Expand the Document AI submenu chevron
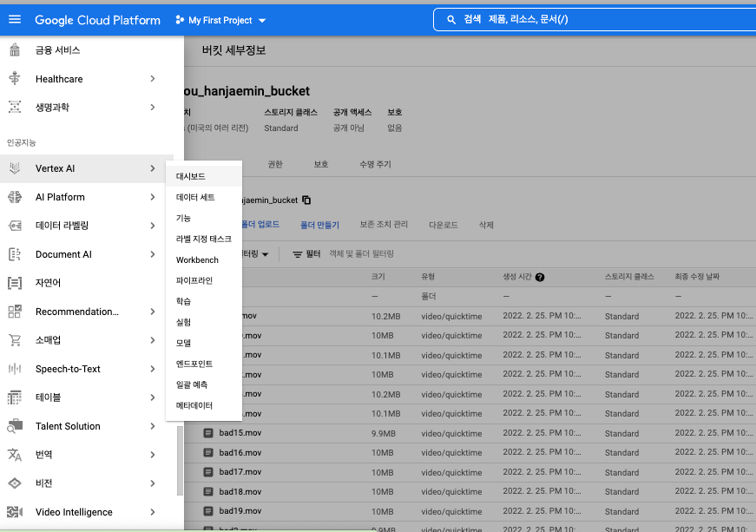756x532 pixels. click(x=153, y=254)
